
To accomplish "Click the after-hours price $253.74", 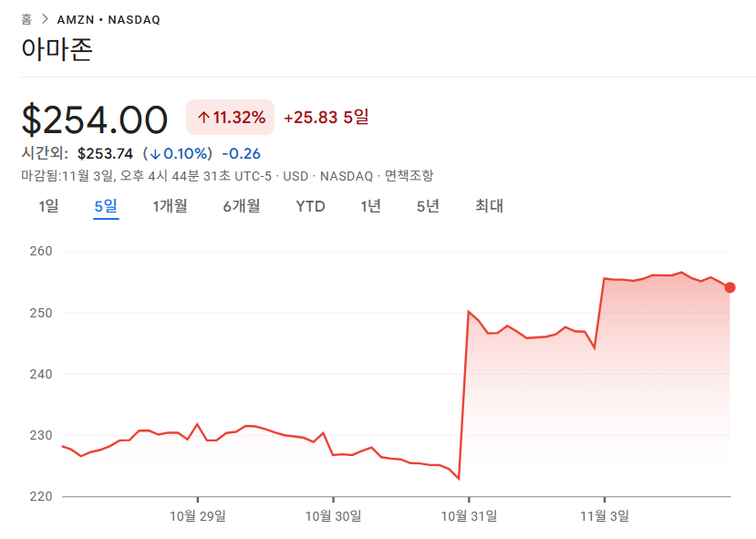I will point(106,153).
